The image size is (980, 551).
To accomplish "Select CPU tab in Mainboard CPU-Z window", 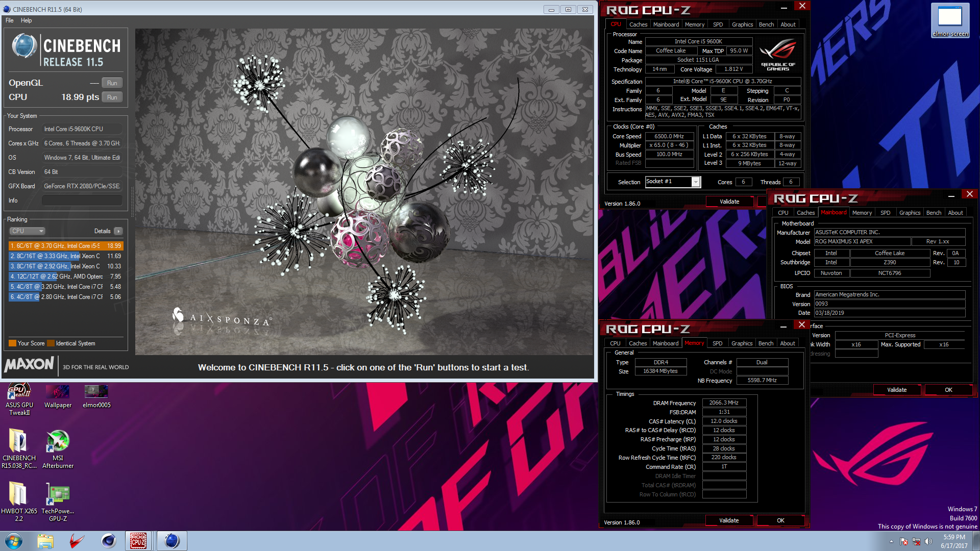I will coord(783,213).
